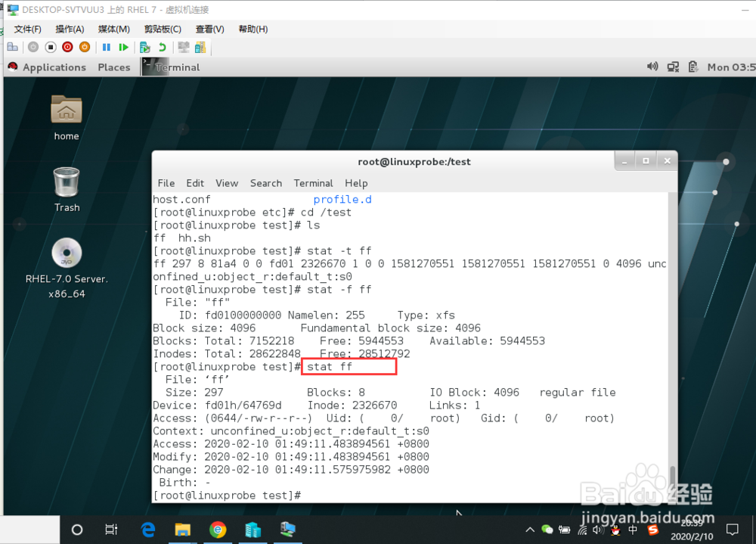Click the virtual machine connection taskbar icon

pyautogui.click(x=288, y=530)
